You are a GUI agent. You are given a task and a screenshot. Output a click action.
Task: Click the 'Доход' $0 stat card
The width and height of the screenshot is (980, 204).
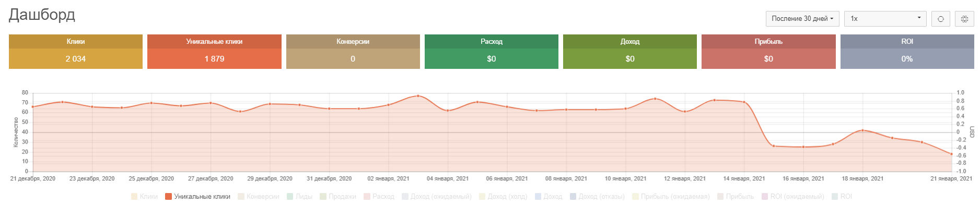[630, 52]
